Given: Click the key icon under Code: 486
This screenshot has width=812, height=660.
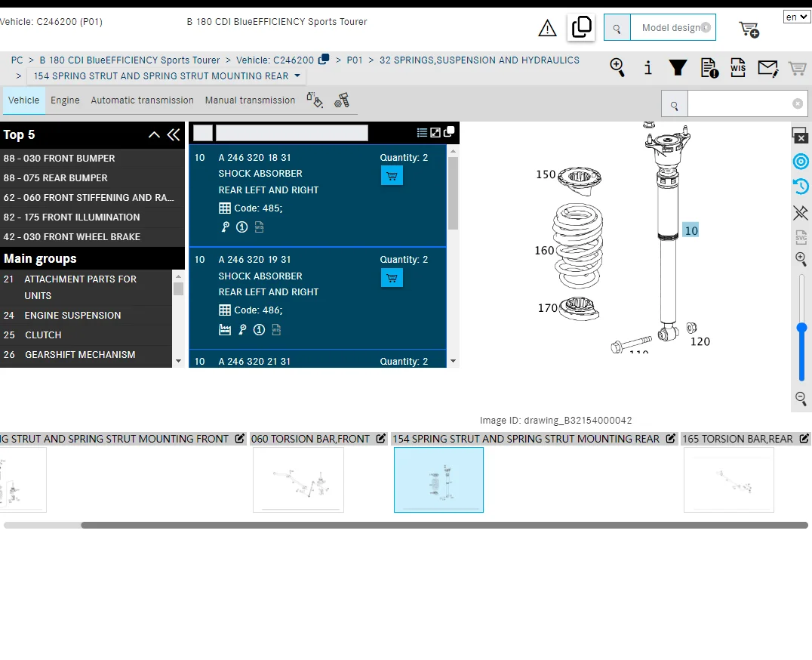Looking at the screenshot, I should (242, 329).
